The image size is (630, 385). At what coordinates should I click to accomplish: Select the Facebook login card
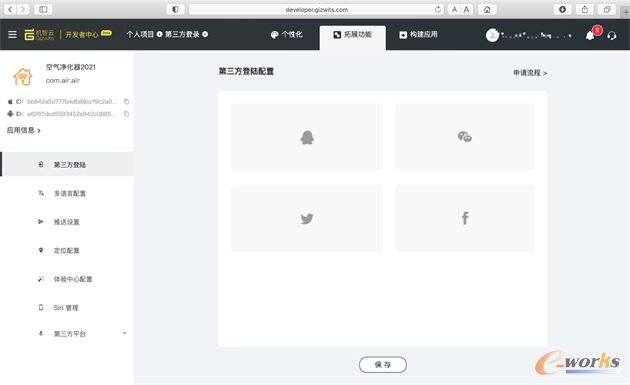465,218
